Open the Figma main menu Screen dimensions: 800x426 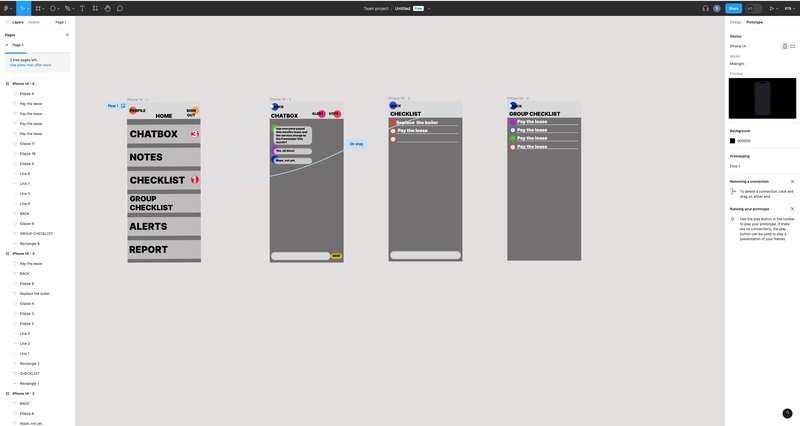(x=6, y=8)
